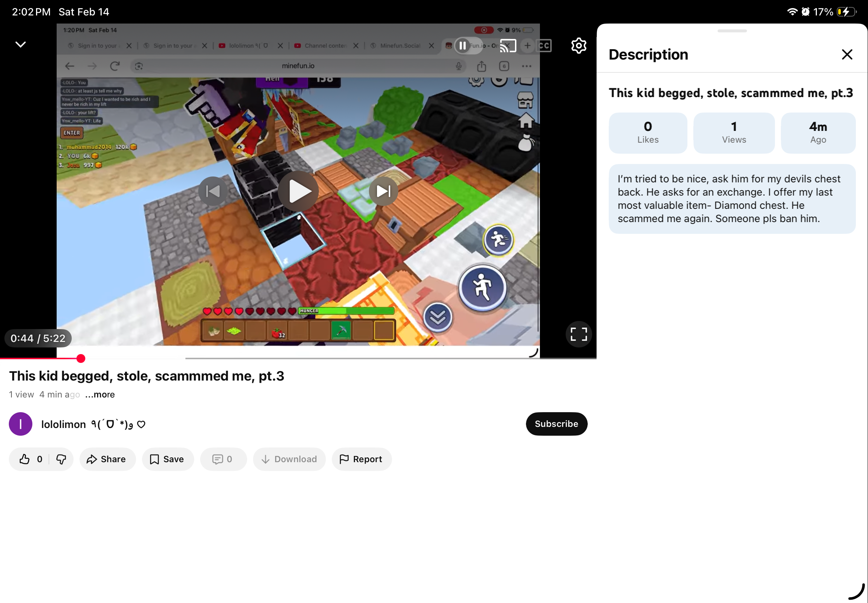Open the video settings gear
The image size is (868, 603).
click(x=578, y=46)
